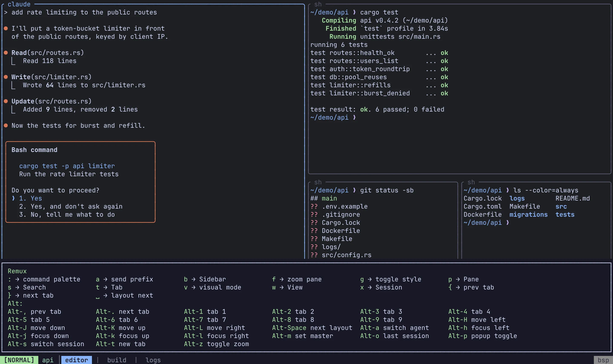Click the 'send prefix' help entry

(125, 279)
